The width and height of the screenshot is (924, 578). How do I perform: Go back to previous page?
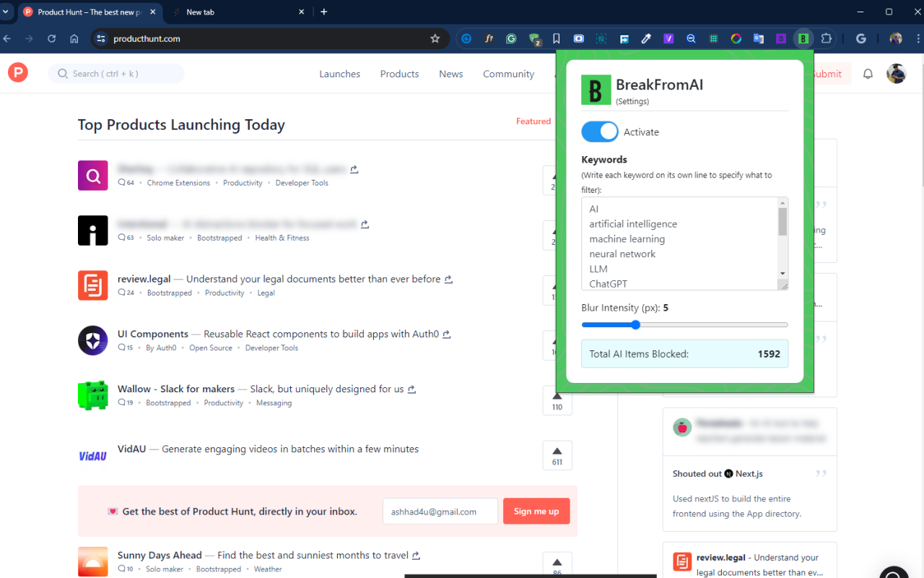coord(7,39)
